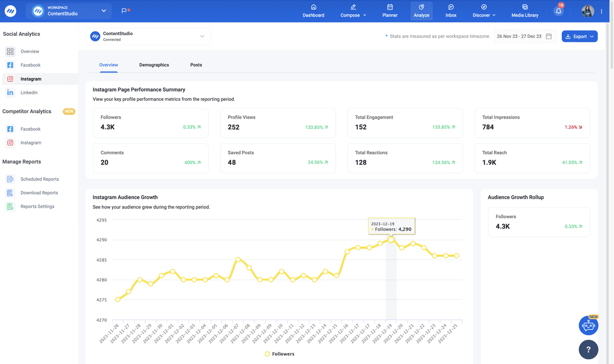
Task: Open the Media Library icon
Action: pos(524,7)
